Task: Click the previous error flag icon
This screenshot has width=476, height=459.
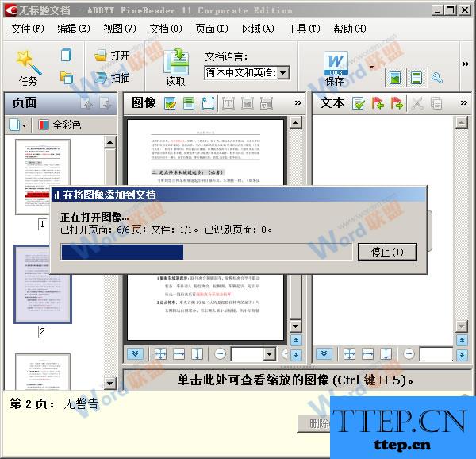Action: click(378, 103)
